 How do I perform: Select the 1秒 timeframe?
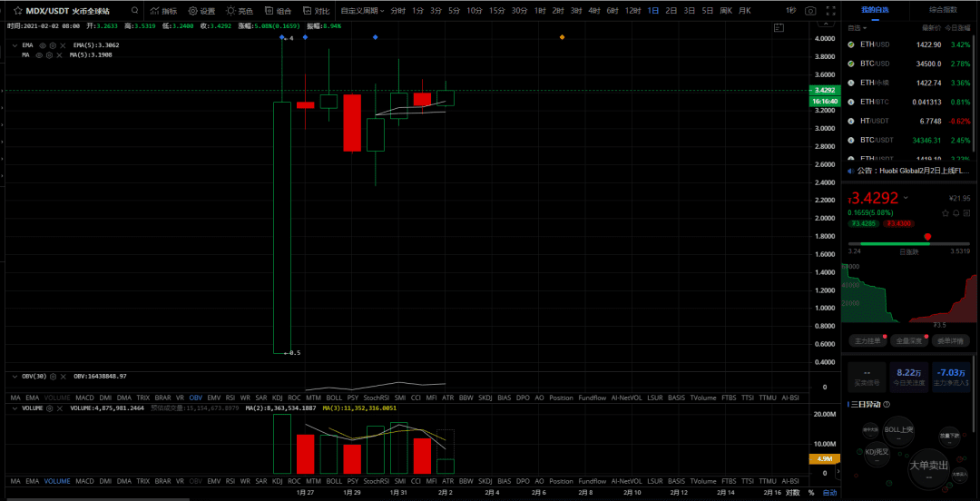[x=790, y=11]
